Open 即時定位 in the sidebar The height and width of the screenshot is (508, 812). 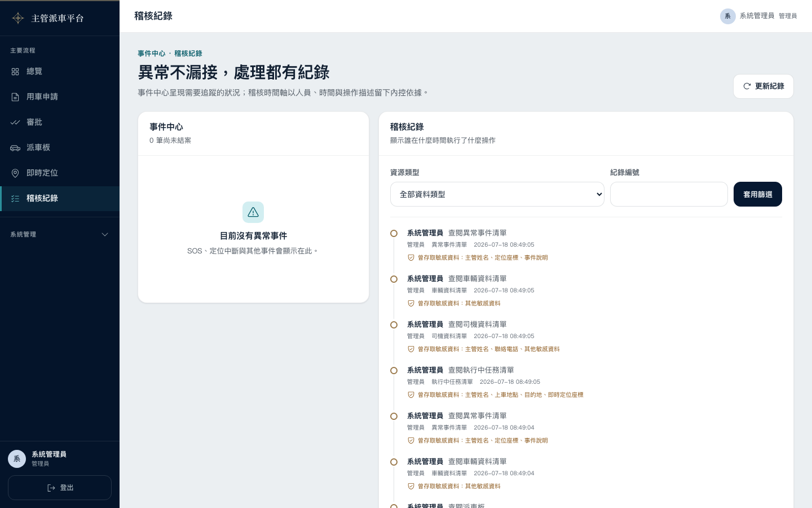click(60, 173)
